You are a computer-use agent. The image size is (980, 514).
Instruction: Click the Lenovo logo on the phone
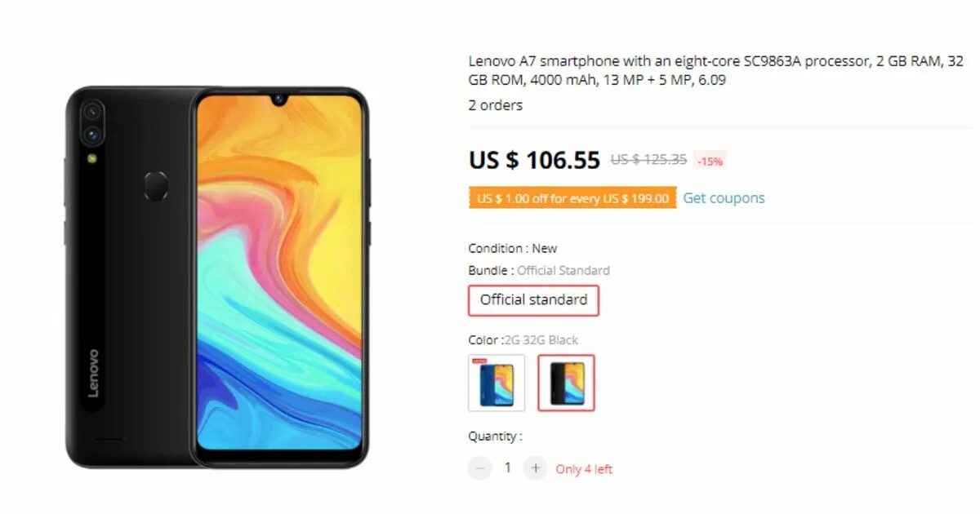(x=93, y=373)
